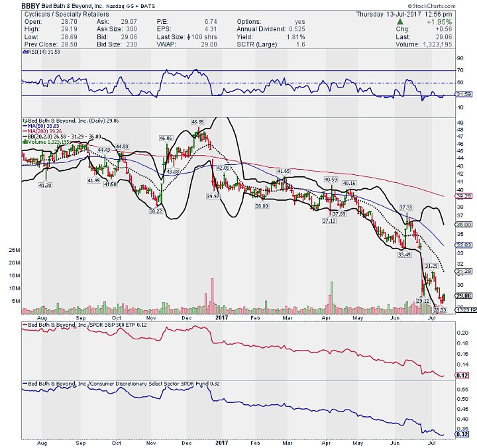
Task: Click the BBBY ticker symbol
Action: click(x=30, y=6)
